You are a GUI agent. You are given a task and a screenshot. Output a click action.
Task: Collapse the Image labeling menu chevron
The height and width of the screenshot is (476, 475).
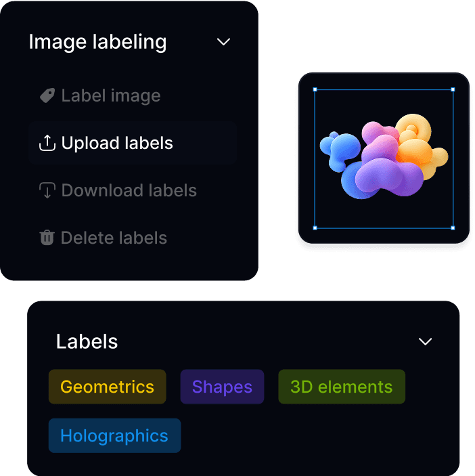point(223,41)
